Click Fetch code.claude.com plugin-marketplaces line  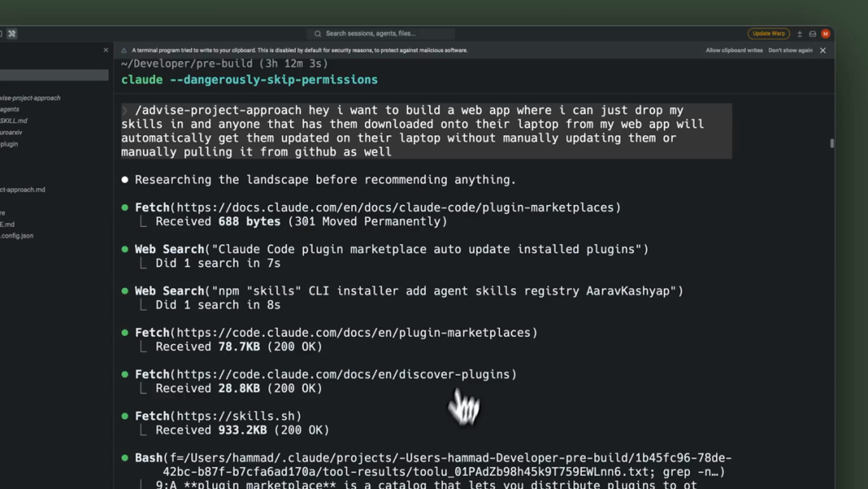click(x=336, y=333)
